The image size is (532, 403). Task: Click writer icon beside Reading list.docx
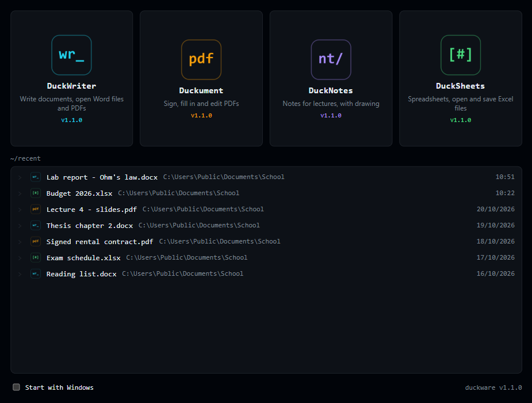pos(36,273)
